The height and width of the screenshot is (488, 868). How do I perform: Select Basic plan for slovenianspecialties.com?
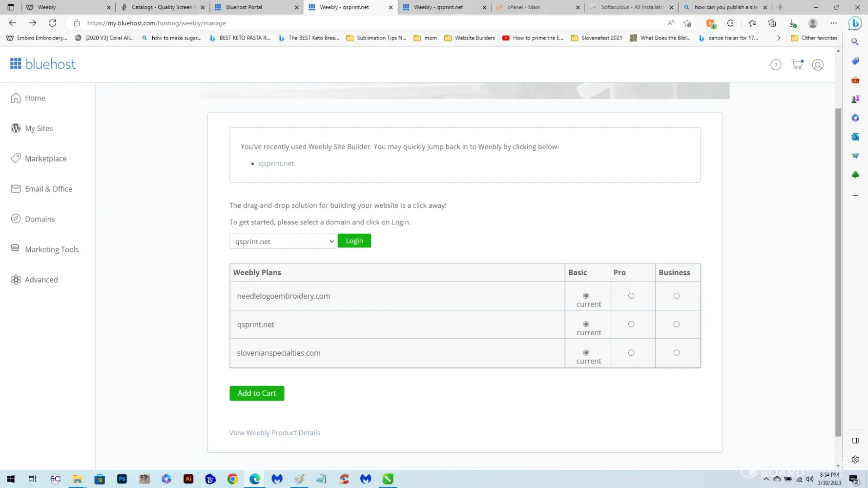pyautogui.click(x=586, y=353)
